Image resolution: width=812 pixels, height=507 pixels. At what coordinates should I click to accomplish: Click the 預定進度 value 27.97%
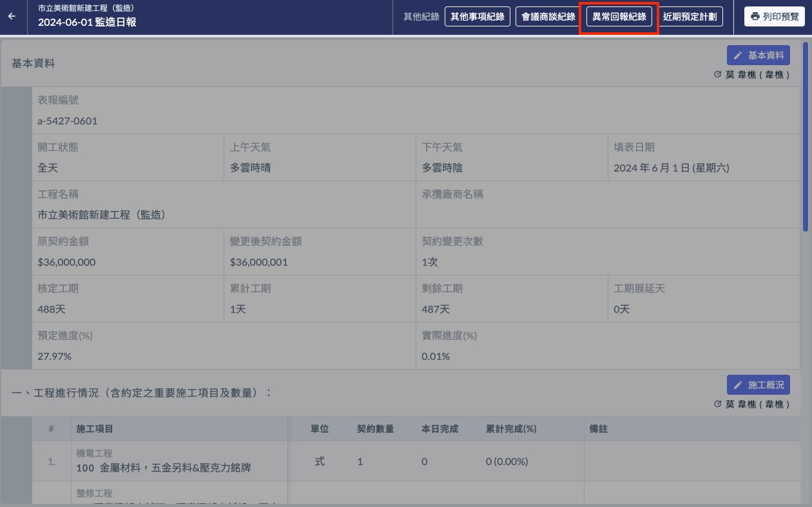(55, 356)
